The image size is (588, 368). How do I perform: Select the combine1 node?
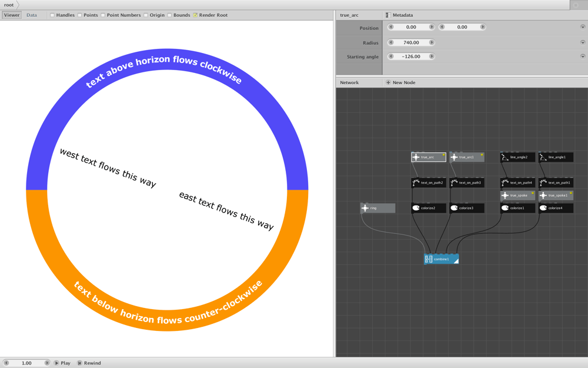pyautogui.click(x=442, y=258)
